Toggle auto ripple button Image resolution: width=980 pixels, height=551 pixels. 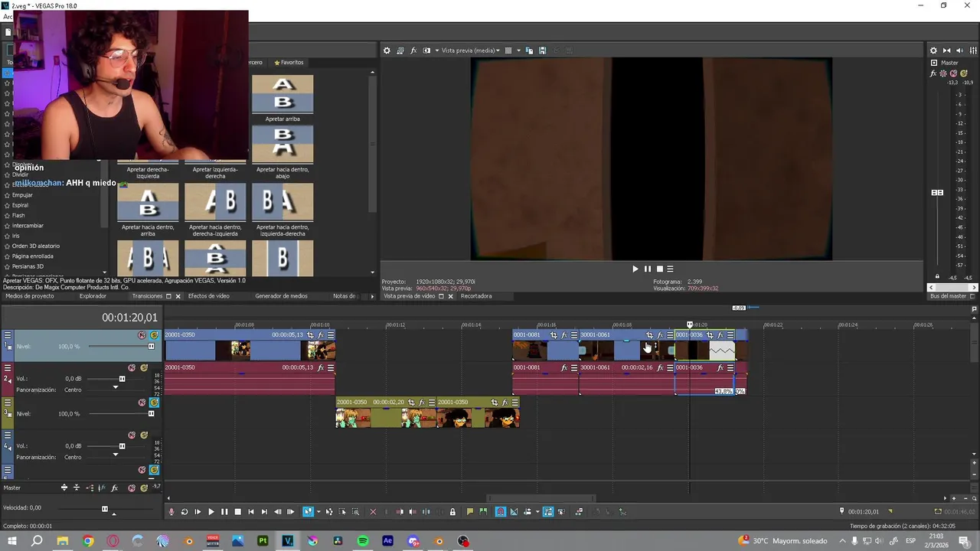pos(527,512)
